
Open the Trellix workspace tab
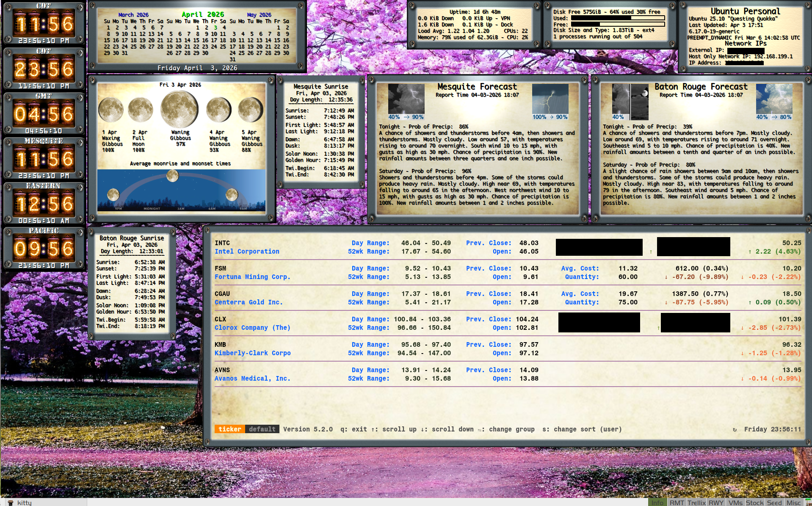tap(696, 503)
